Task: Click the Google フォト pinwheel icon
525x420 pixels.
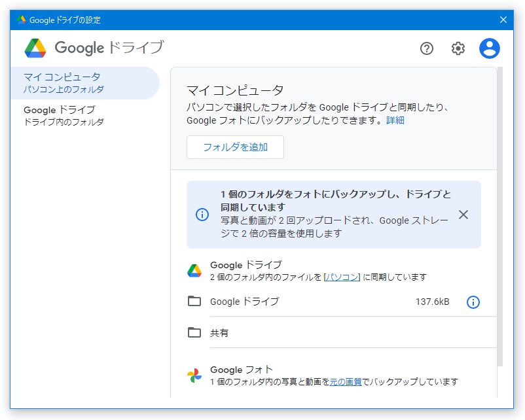Action: click(x=194, y=376)
